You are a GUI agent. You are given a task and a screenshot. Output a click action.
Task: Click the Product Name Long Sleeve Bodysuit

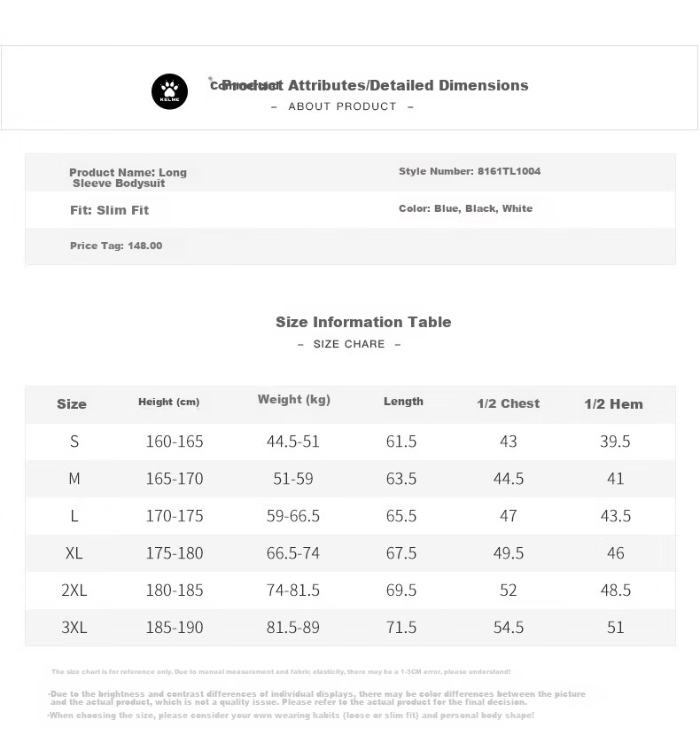(128, 177)
